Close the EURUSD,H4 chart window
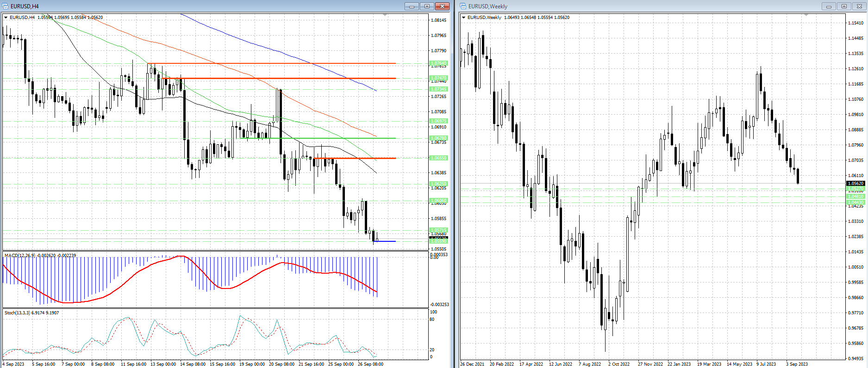The width and height of the screenshot is (868, 368). (x=442, y=6)
